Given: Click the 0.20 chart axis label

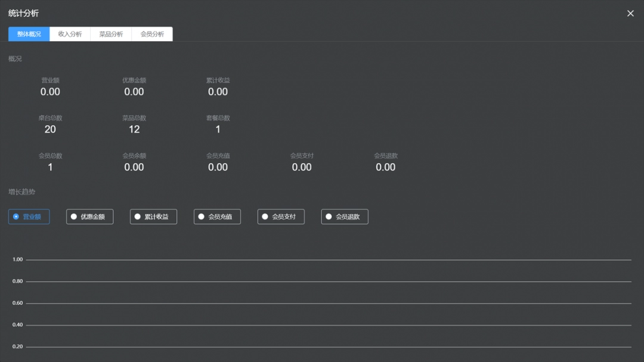Looking at the screenshot, I should [18, 346].
